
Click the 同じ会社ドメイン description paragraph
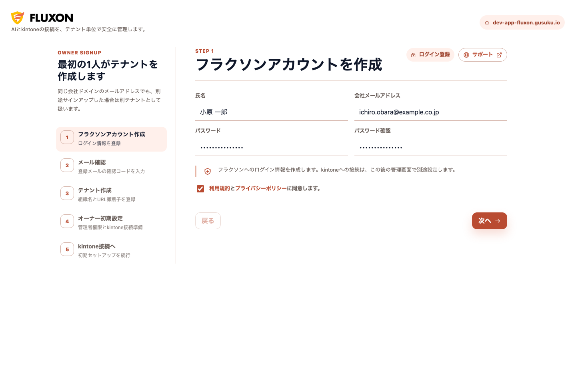click(x=109, y=100)
